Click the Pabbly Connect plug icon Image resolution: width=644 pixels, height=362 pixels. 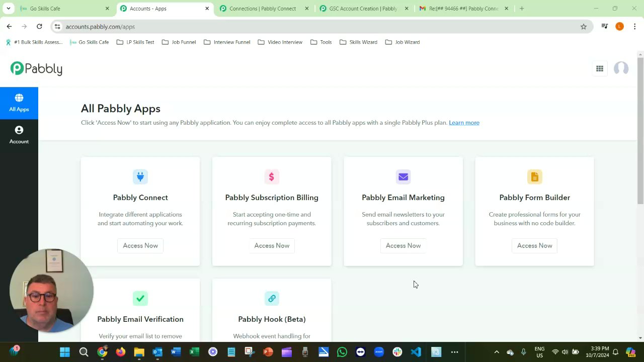click(140, 176)
